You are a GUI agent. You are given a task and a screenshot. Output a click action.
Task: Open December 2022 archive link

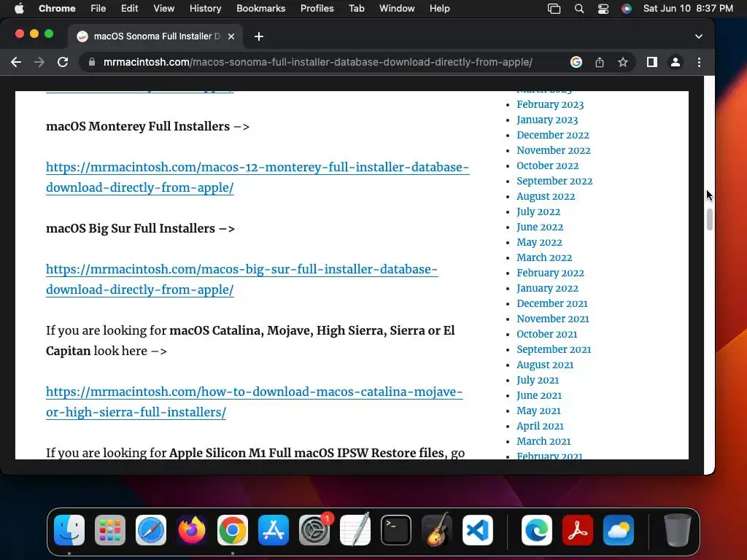coord(553,135)
